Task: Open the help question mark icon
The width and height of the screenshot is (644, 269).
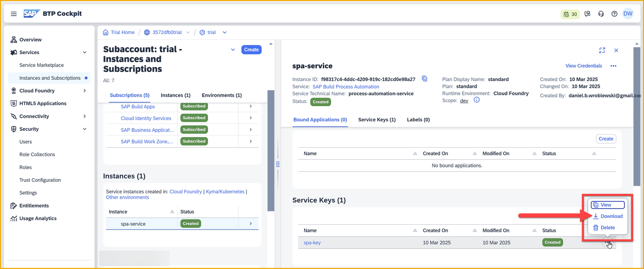Action: (x=614, y=14)
